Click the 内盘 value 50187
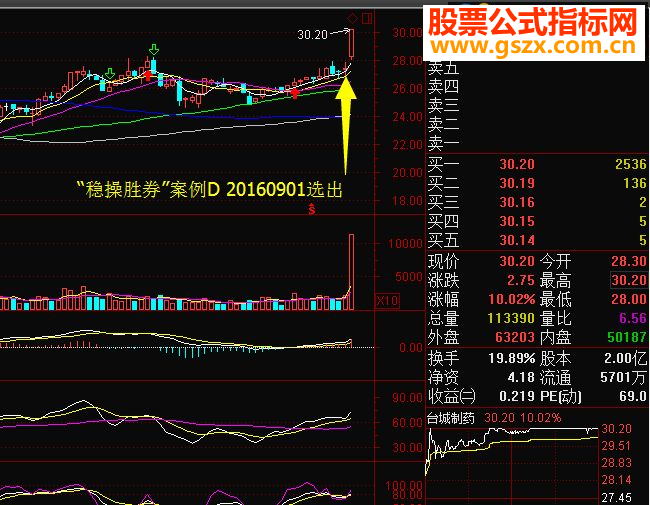This screenshot has height=505, width=650. point(627,338)
